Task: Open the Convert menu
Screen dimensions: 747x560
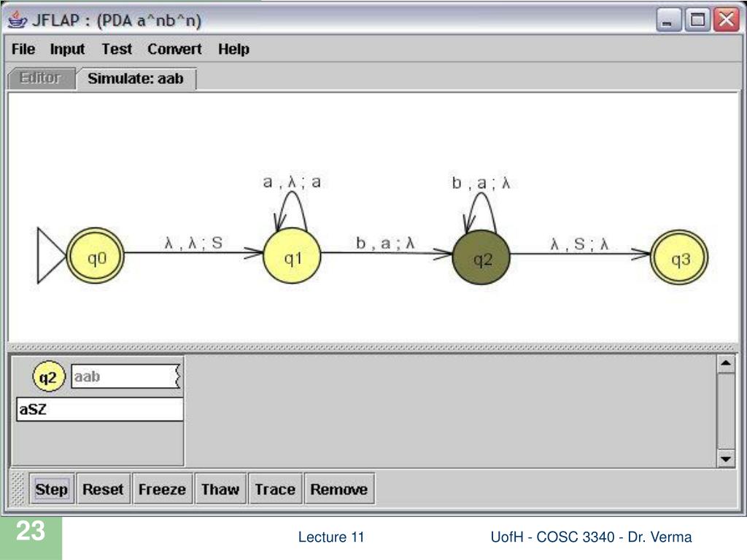Action: click(174, 49)
